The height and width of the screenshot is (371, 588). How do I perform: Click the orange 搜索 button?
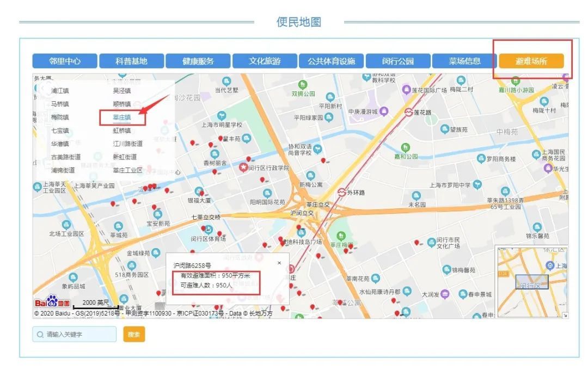coord(134,334)
